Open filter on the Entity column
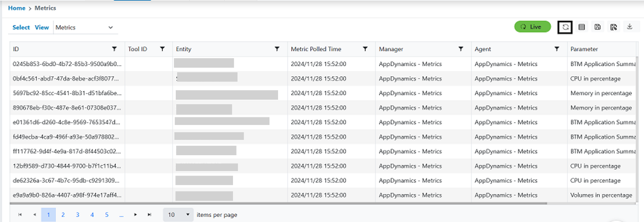644x222 pixels. click(x=277, y=49)
